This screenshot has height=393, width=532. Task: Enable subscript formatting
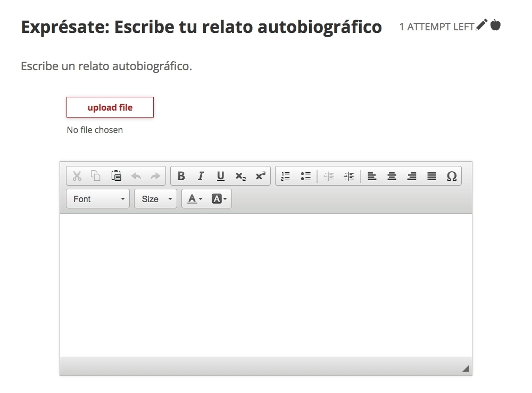[x=240, y=176]
